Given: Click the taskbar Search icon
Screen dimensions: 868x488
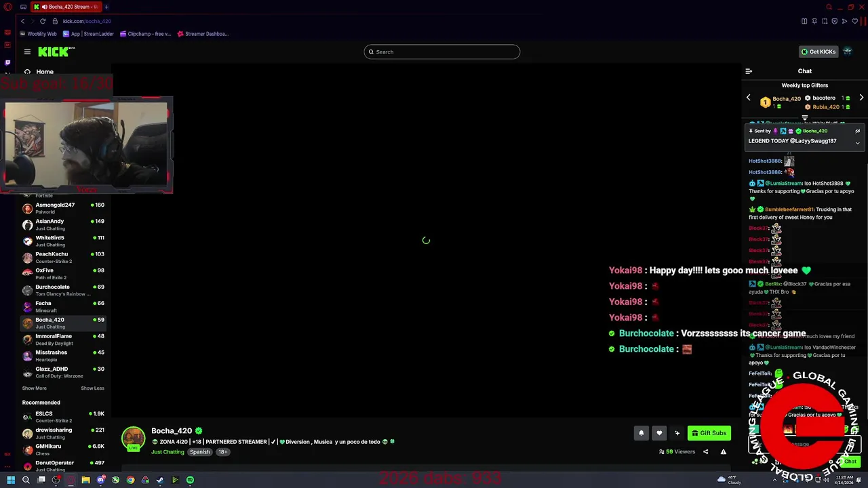Looking at the screenshot, I should (x=26, y=480).
